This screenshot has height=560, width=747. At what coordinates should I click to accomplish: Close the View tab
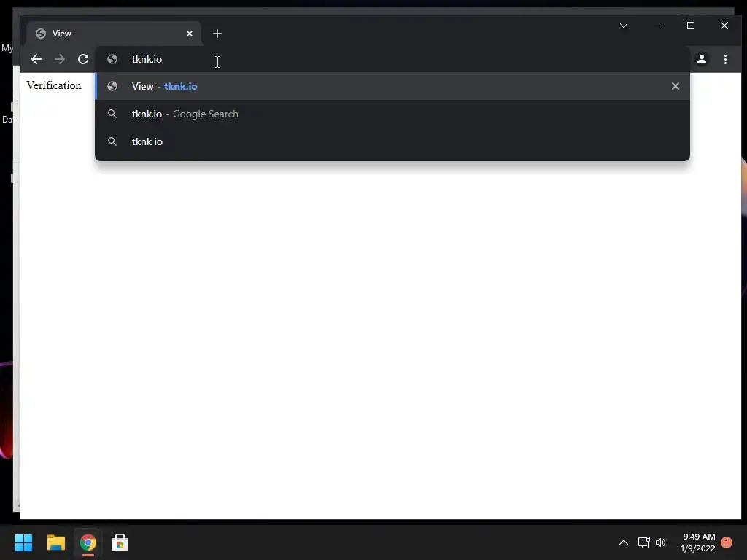click(x=190, y=34)
